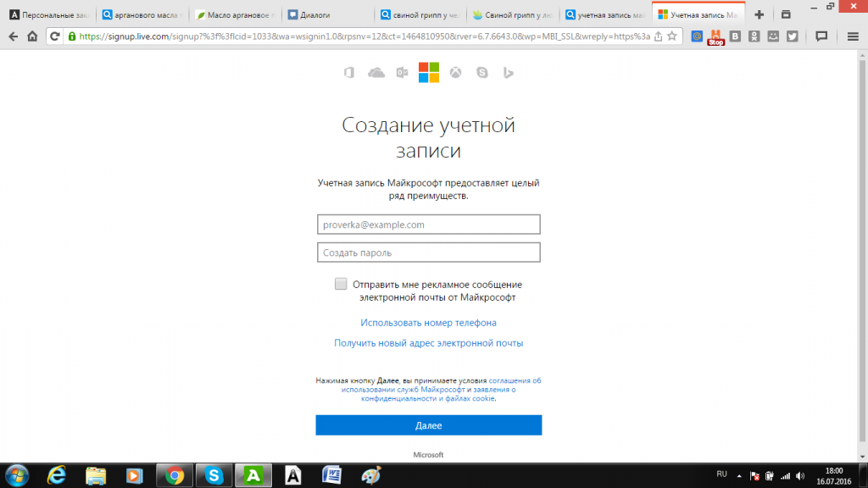
Task: Click the refresh arrow next to the address bar
Action: 53,36
